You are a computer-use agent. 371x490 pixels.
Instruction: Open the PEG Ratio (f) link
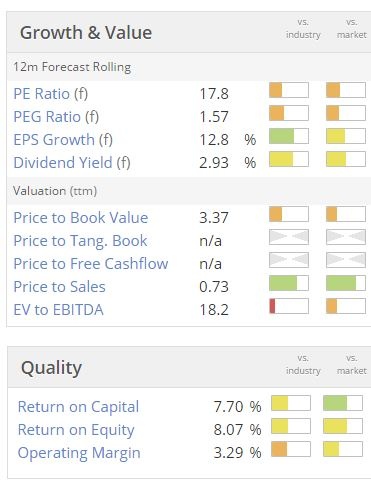(56, 117)
